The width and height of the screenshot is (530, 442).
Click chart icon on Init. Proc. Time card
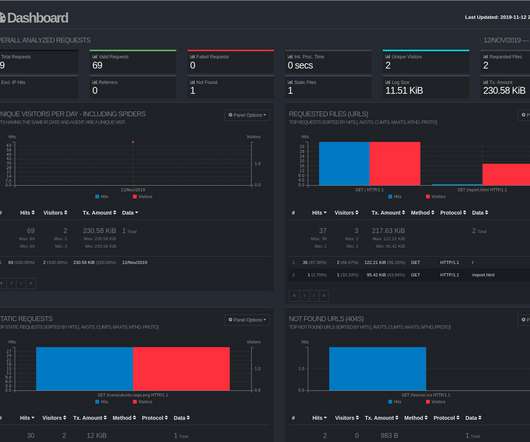pyautogui.click(x=290, y=57)
